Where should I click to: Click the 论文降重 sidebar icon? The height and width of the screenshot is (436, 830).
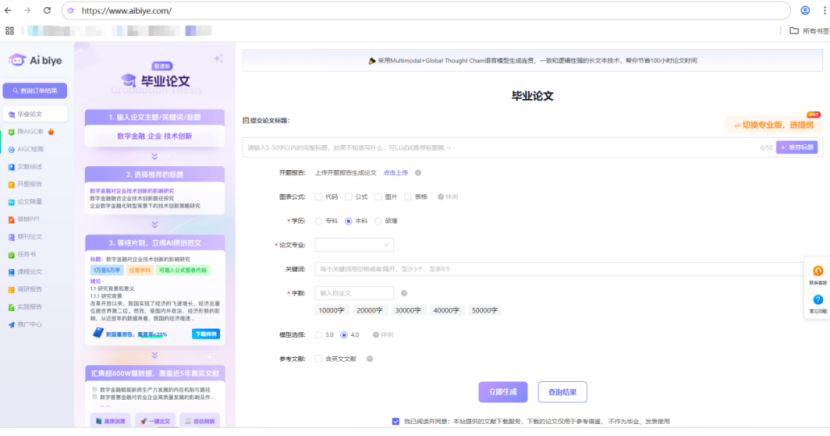click(11, 202)
